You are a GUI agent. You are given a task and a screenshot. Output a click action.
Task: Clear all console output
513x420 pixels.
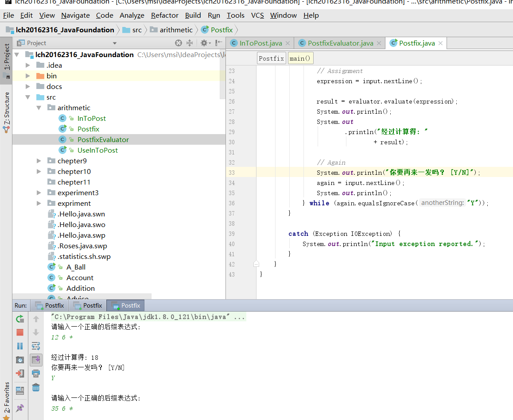tap(36, 387)
